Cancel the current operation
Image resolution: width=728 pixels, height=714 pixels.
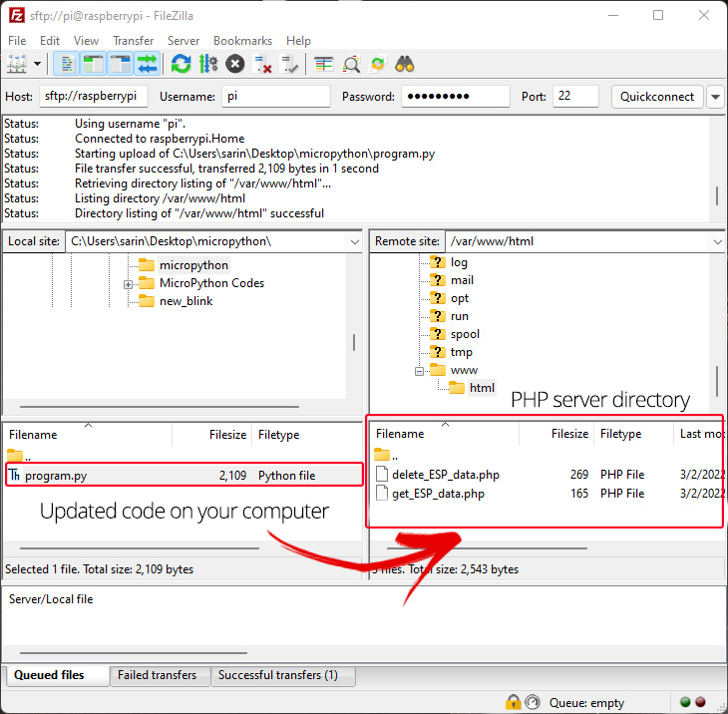coord(235,64)
